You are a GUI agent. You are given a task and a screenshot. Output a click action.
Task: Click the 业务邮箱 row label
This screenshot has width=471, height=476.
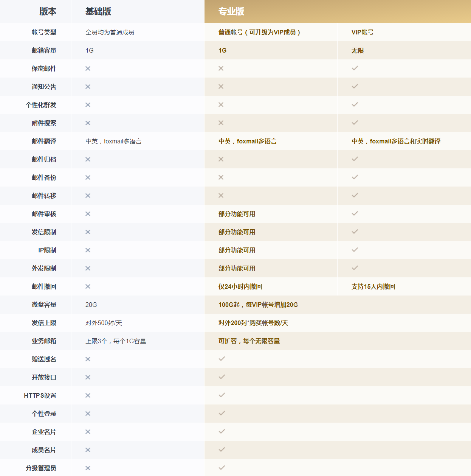(44, 341)
